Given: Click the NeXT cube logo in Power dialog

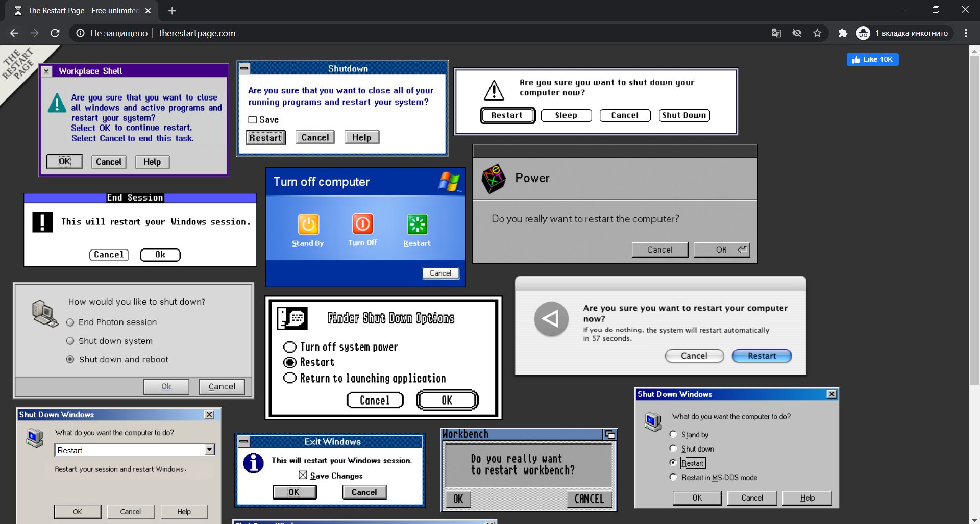Looking at the screenshot, I should (494, 179).
